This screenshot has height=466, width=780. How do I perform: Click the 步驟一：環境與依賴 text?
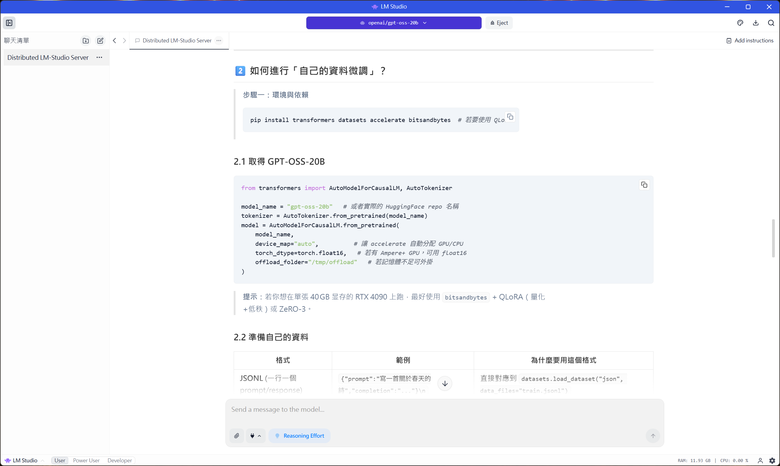coord(276,94)
